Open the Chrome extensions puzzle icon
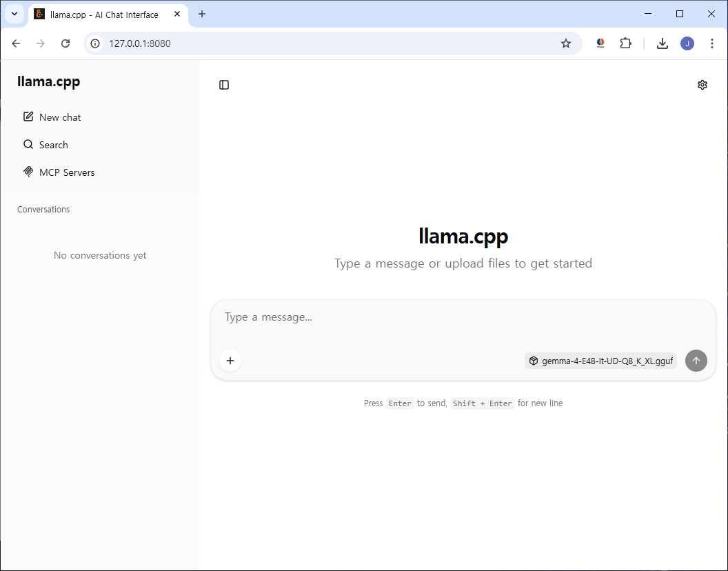 click(625, 43)
